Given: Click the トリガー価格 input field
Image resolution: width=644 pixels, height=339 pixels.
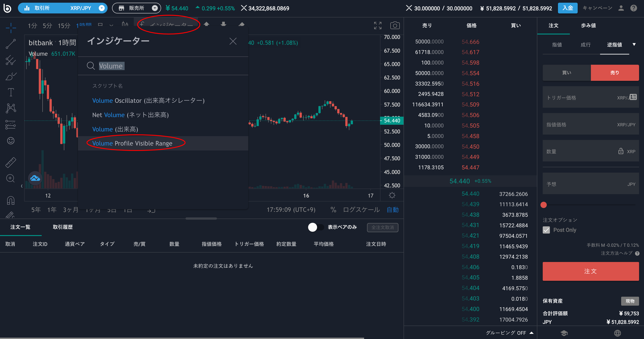Looking at the screenshot, I should click(x=590, y=97).
